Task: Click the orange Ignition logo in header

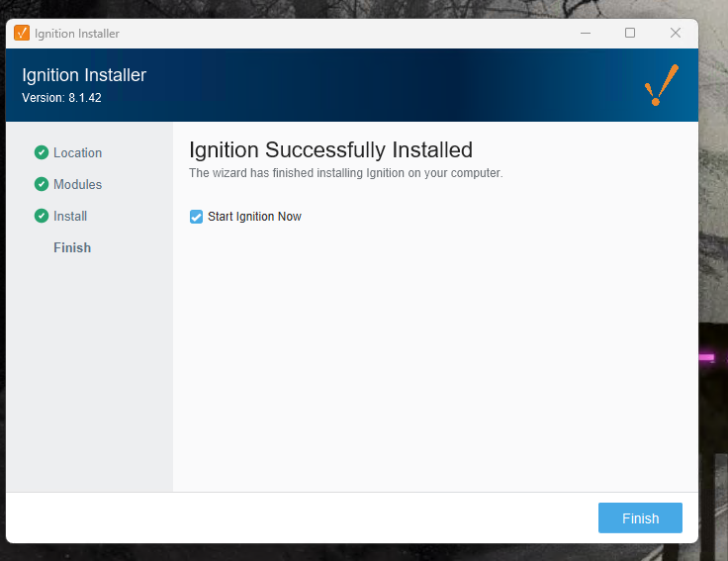Action: tap(662, 85)
